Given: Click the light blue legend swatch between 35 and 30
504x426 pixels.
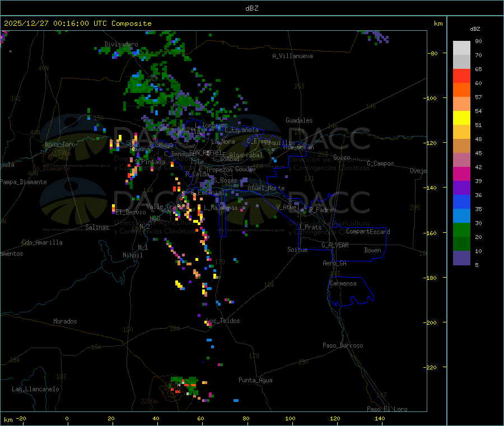Looking at the screenshot, I should click(x=461, y=216).
